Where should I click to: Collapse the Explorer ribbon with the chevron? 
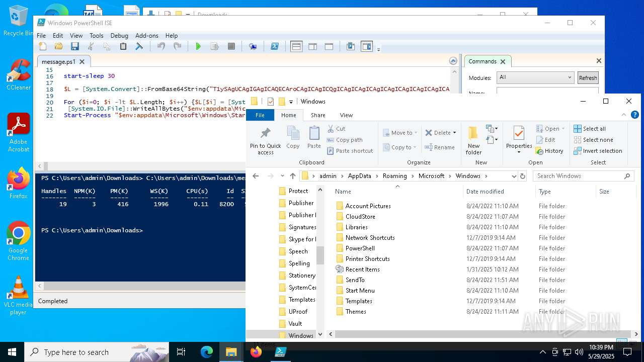624,115
